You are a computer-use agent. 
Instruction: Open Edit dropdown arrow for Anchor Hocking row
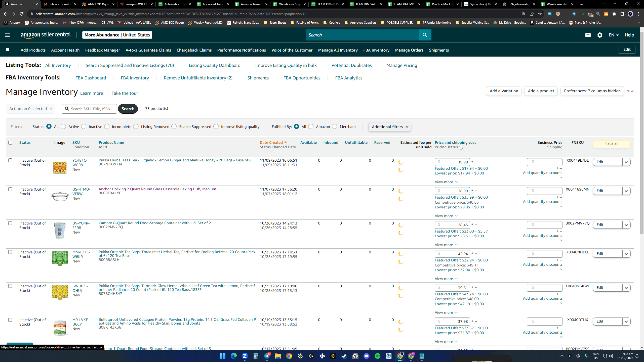(x=626, y=191)
